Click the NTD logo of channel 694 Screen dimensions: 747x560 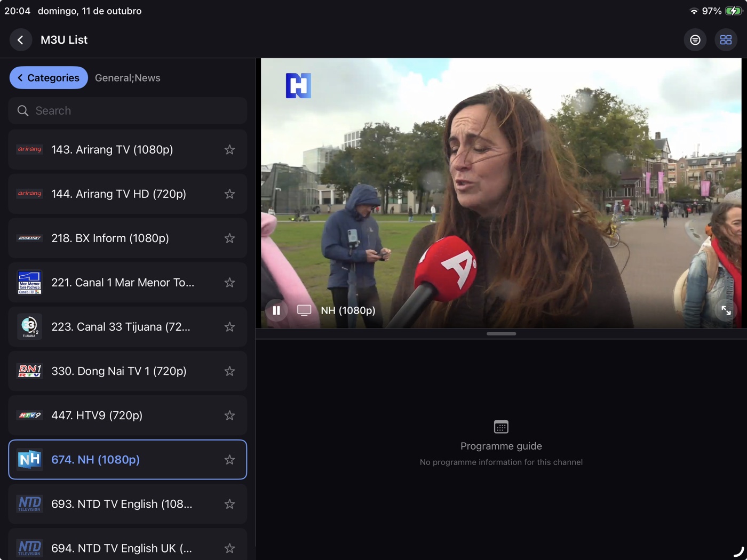point(29,548)
